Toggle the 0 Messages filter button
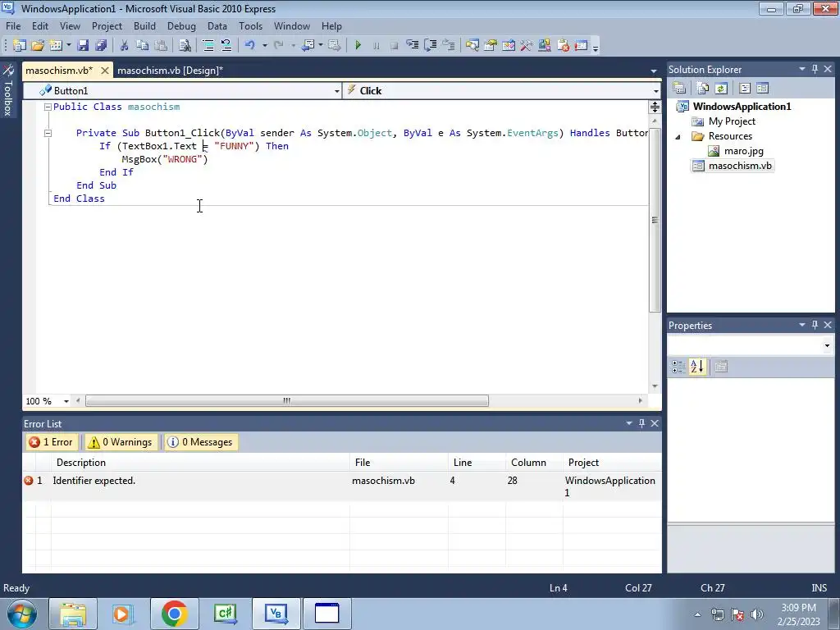 click(x=202, y=442)
